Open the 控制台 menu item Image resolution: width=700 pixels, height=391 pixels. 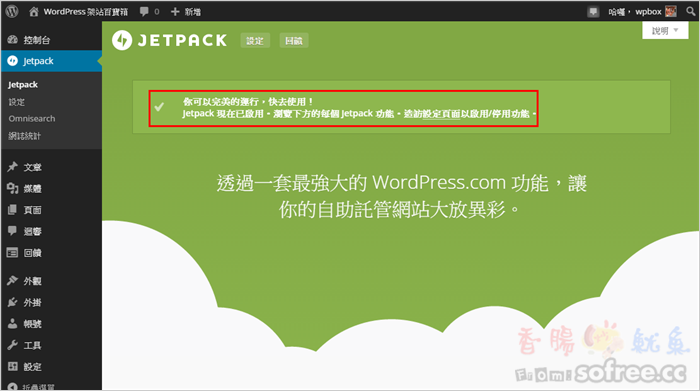click(x=51, y=40)
